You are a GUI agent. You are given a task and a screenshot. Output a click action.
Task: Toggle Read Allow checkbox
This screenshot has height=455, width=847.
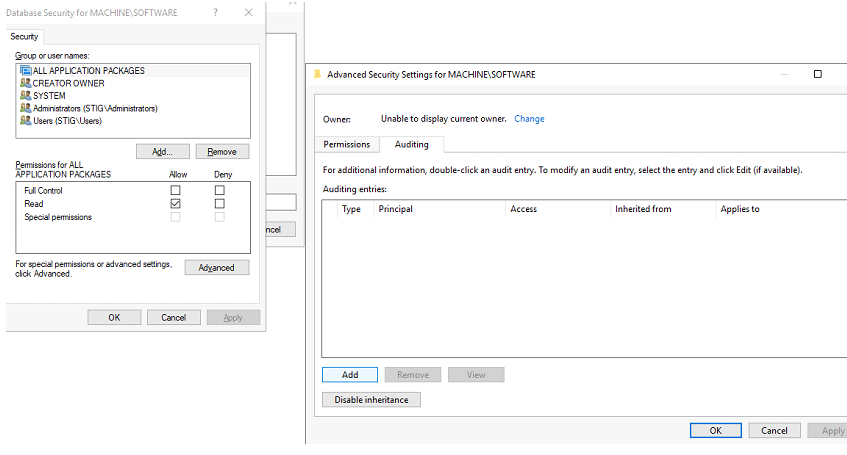click(175, 203)
